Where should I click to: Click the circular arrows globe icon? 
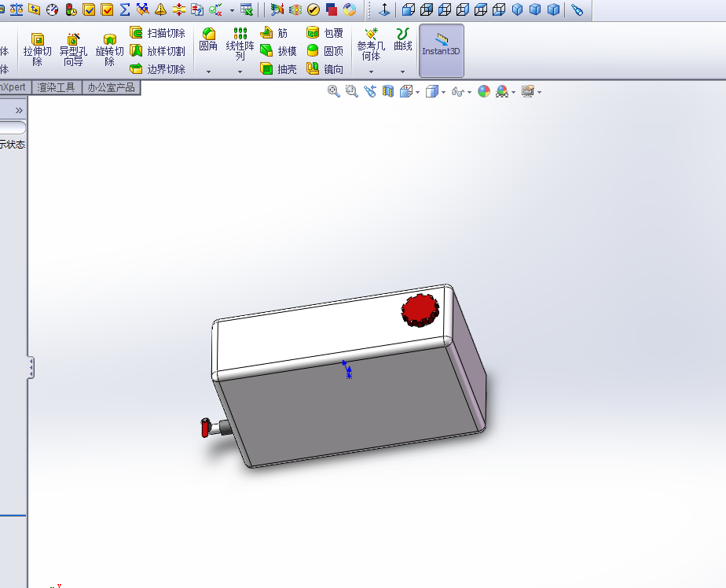coord(350,9)
